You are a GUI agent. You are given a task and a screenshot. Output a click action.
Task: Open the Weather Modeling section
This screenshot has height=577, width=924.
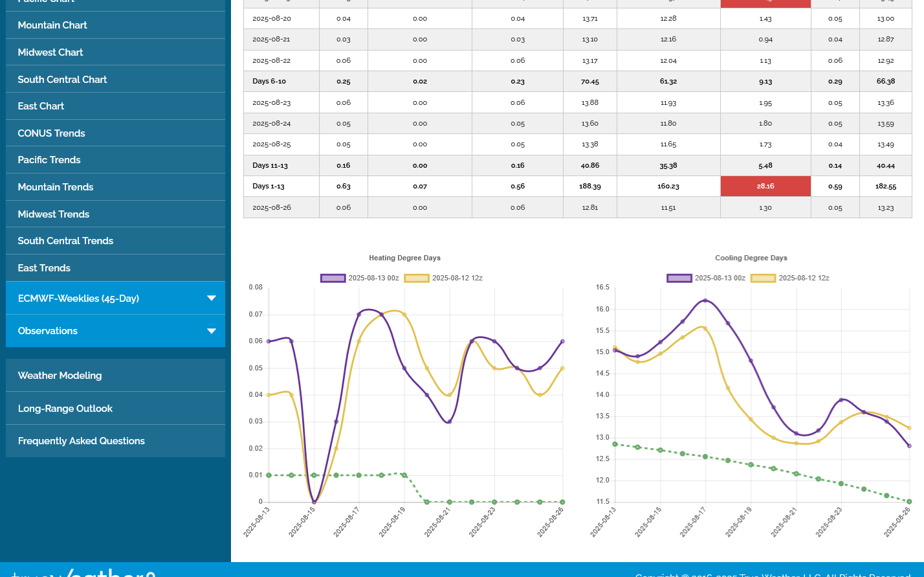click(60, 376)
